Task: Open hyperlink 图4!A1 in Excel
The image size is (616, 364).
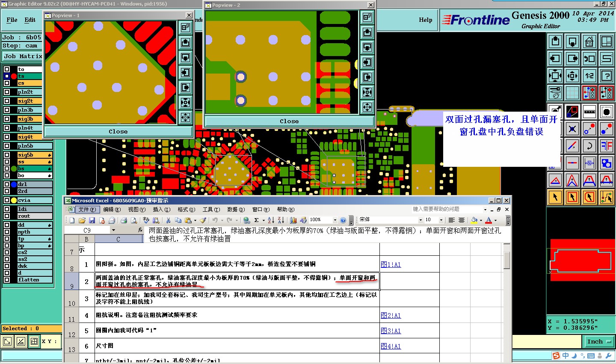Action: tap(391, 346)
